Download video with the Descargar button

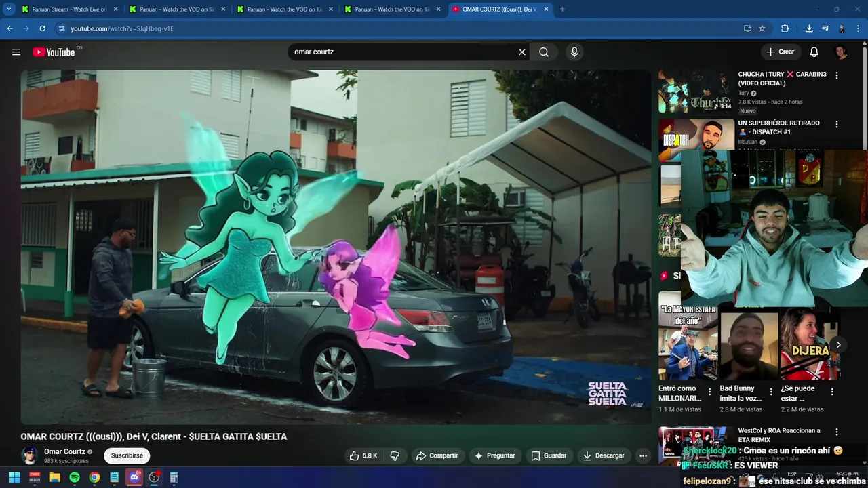604,455
